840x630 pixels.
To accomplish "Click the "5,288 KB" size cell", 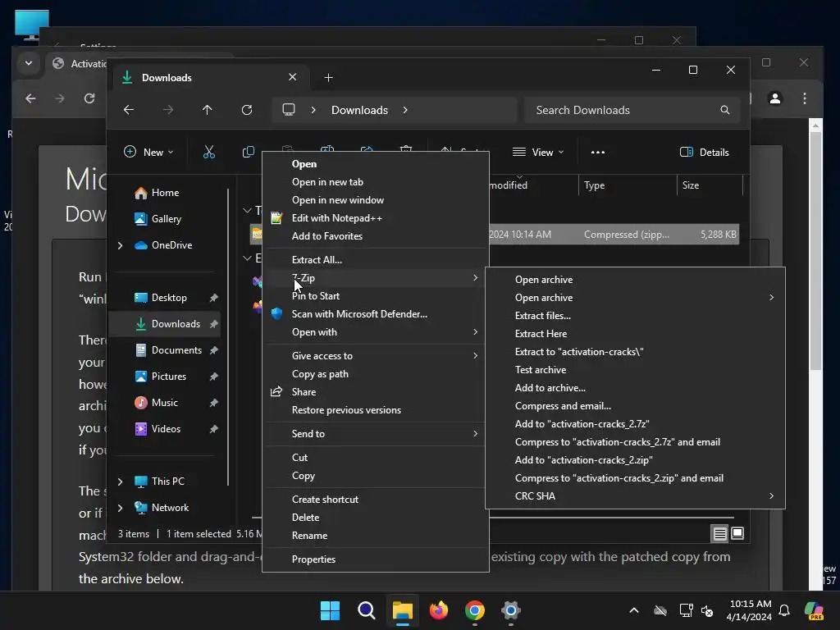I will (718, 235).
